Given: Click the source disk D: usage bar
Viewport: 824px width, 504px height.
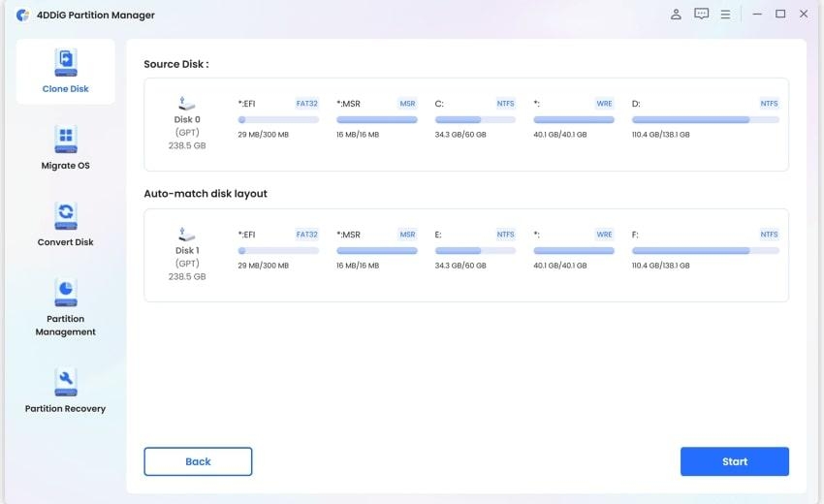Looking at the screenshot, I should pos(705,120).
